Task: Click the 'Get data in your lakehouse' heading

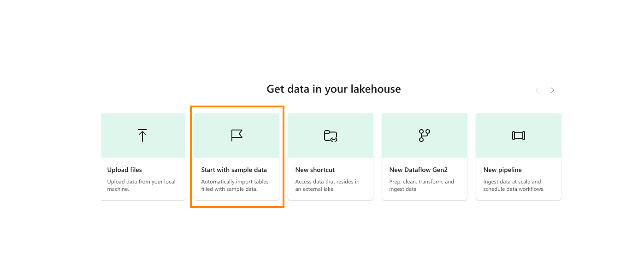Action: pyautogui.click(x=333, y=89)
